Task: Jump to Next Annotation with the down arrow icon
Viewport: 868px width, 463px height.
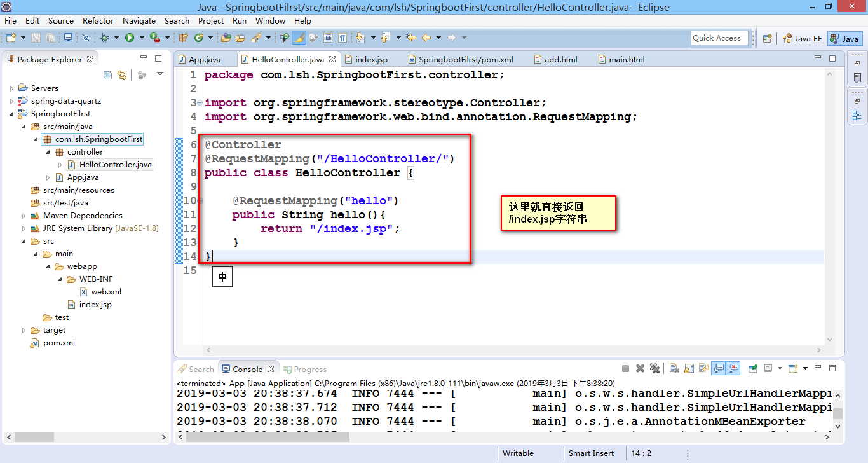Action: pyautogui.click(x=359, y=38)
